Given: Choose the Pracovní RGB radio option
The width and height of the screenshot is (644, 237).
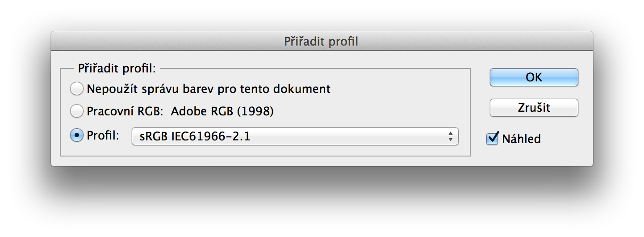Looking at the screenshot, I should [77, 111].
